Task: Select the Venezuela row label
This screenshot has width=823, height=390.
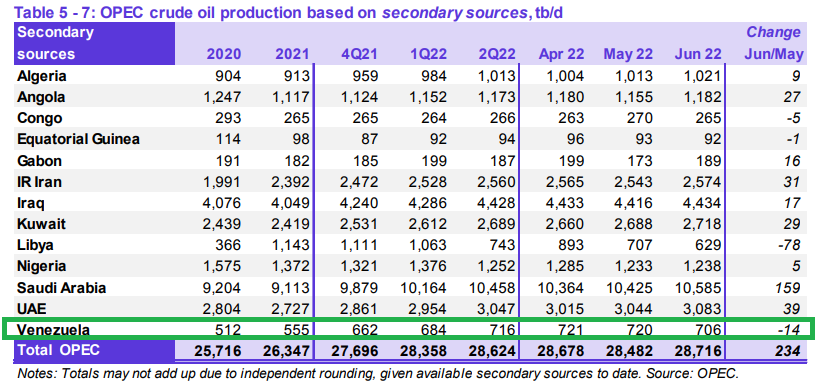Action: point(53,330)
